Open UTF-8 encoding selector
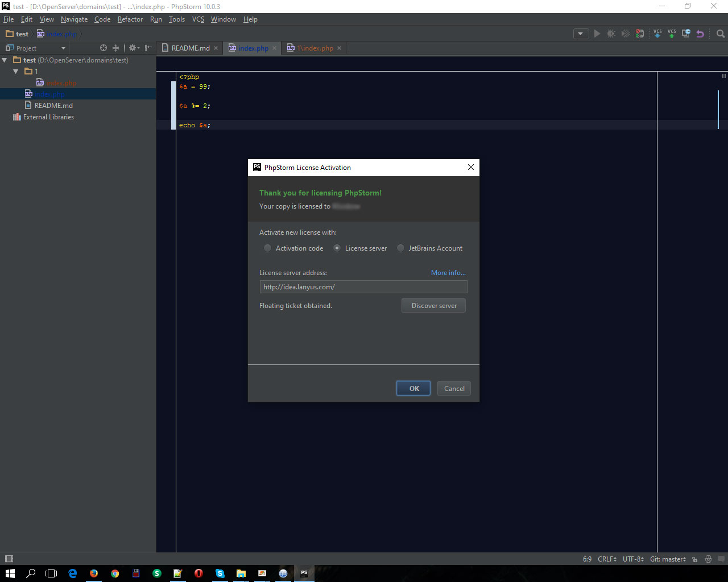The height and width of the screenshot is (582, 728). pyautogui.click(x=633, y=559)
